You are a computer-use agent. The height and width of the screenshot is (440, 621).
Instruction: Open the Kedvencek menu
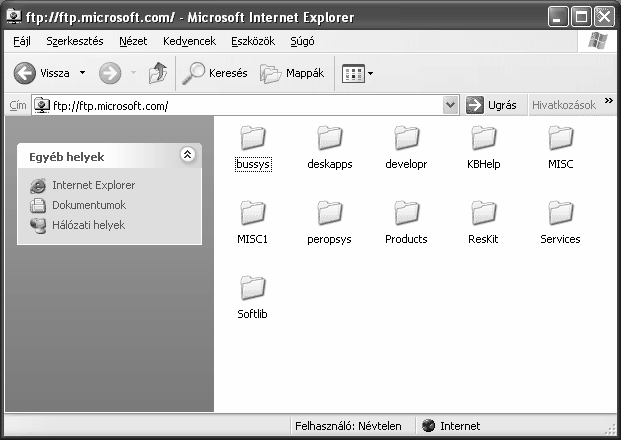point(189,41)
